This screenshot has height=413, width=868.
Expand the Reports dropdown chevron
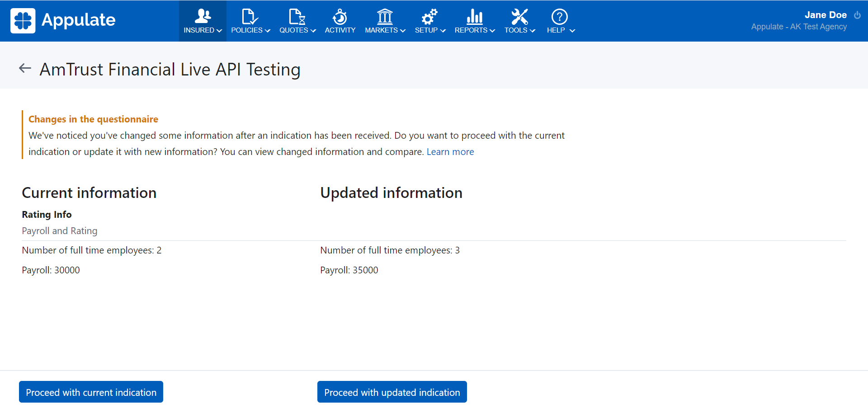coord(492,31)
